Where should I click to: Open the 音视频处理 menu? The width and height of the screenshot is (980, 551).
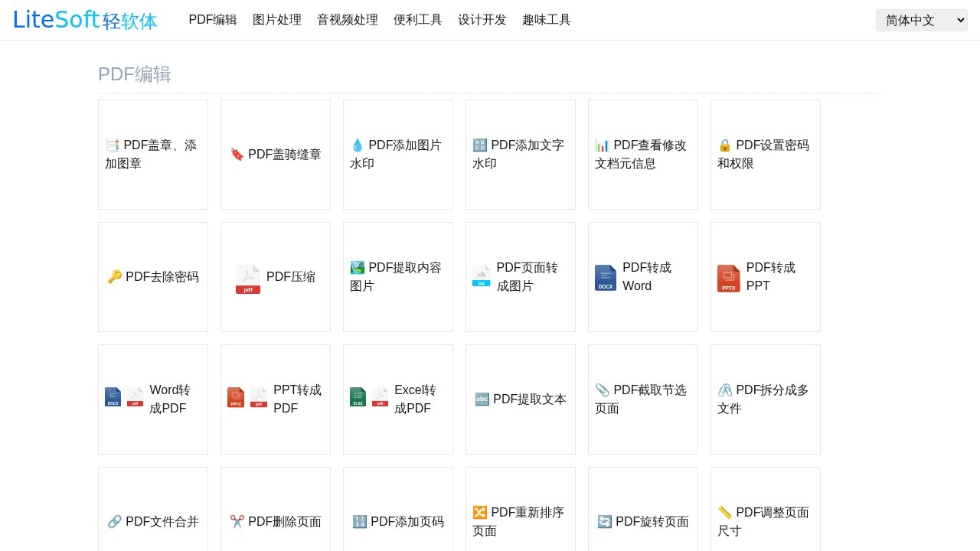coord(347,20)
